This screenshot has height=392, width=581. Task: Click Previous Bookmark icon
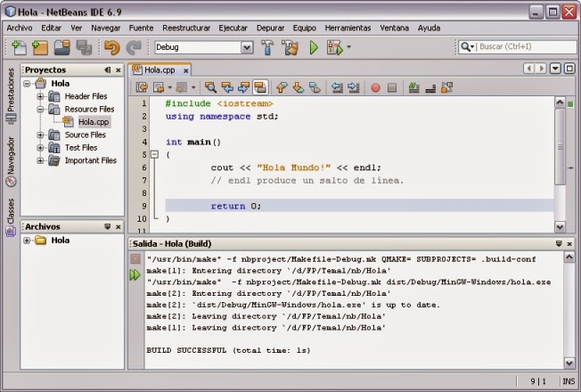point(282,87)
